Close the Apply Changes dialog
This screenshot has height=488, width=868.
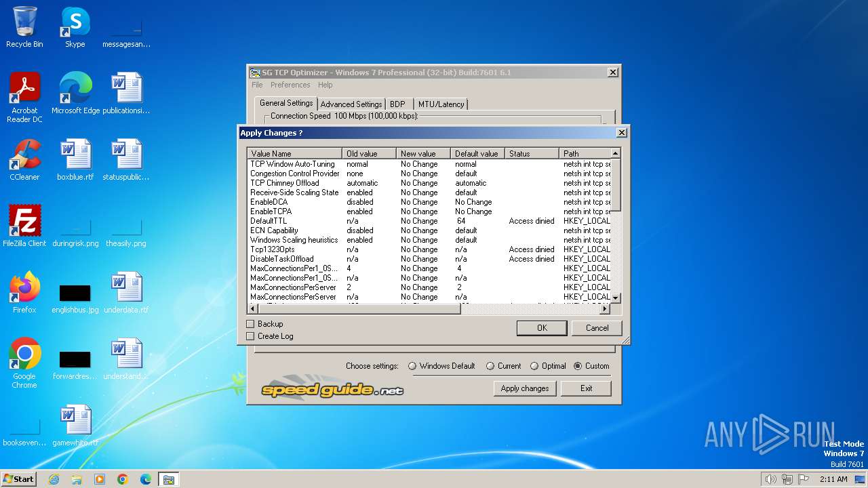(621, 133)
